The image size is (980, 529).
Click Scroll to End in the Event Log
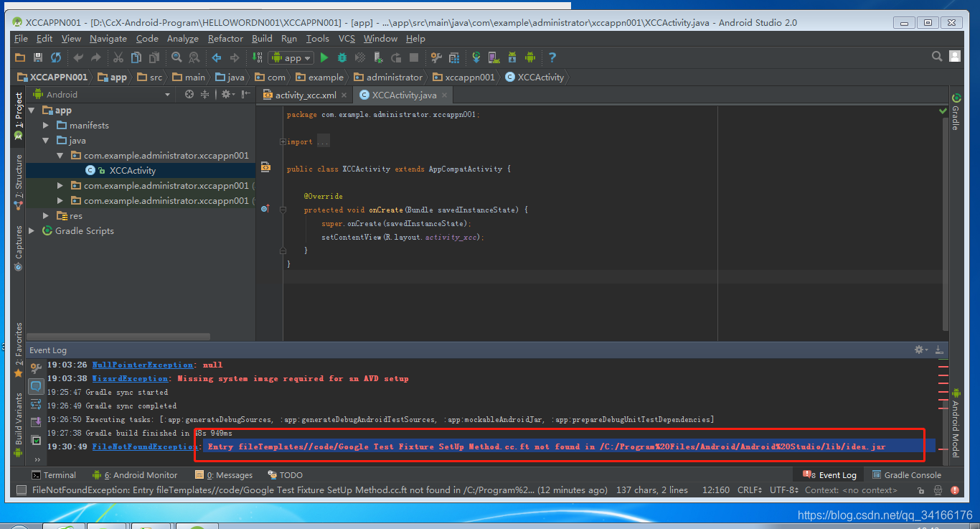coord(35,422)
